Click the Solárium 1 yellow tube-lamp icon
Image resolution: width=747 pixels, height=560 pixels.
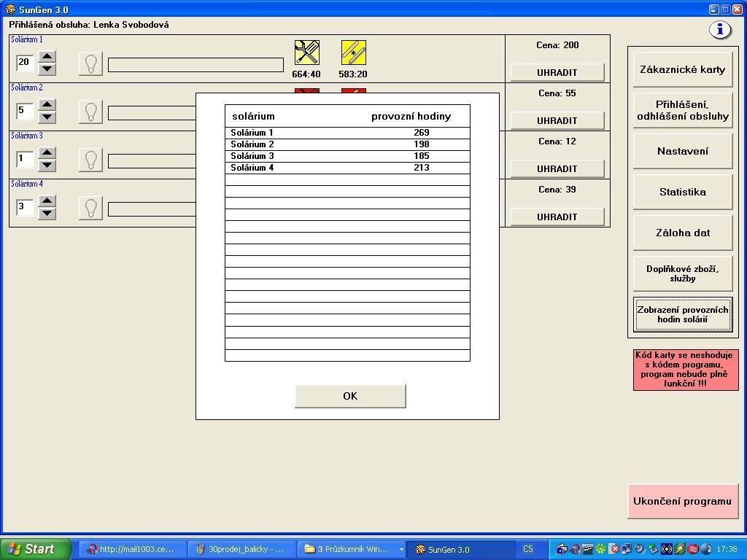tap(354, 52)
